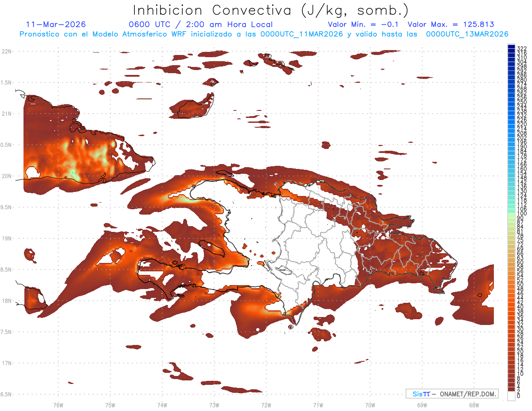The width and height of the screenshot is (532, 411).
Task: Click the 69W longitude label
Action: (422, 405)
